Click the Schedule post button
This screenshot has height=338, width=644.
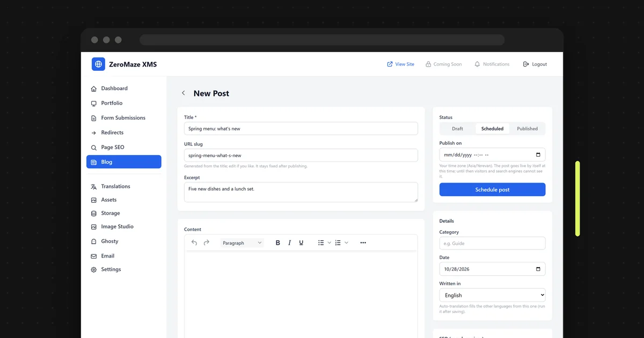pos(492,190)
